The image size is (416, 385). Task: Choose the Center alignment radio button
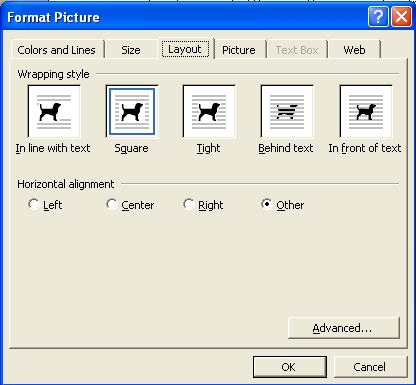[112, 204]
